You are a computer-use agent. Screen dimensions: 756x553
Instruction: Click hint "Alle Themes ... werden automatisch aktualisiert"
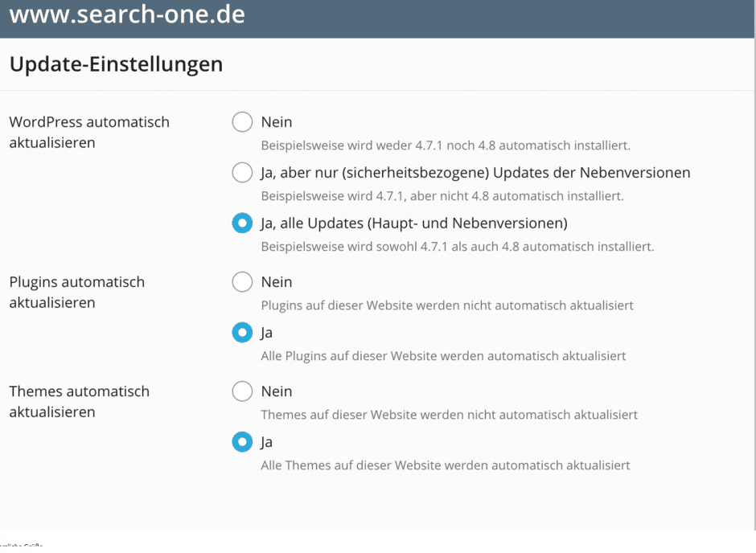pyautogui.click(x=446, y=465)
